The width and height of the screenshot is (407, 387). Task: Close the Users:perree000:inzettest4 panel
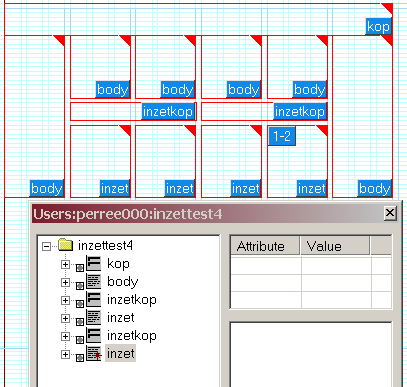pos(390,213)
